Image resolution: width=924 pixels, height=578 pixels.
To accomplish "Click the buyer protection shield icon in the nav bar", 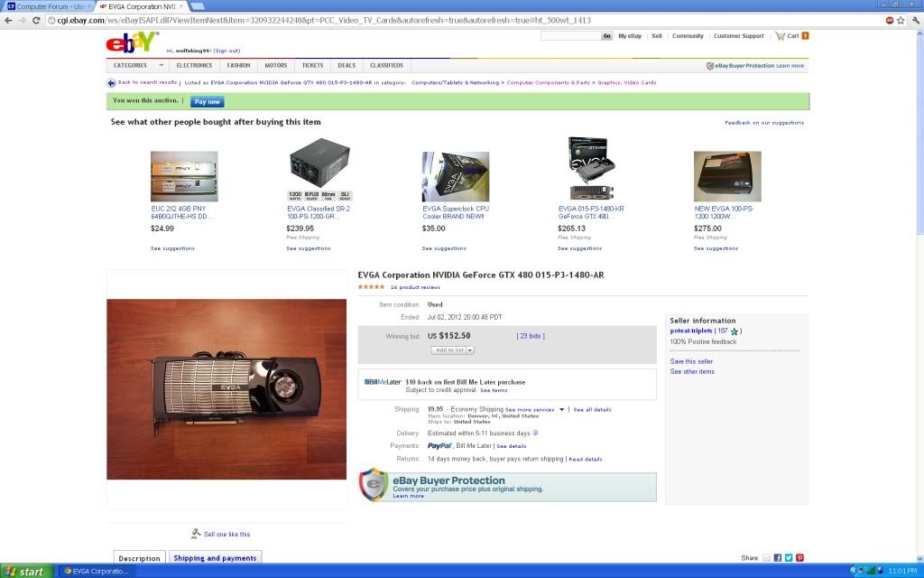I will pyautogui.click(x=710, y=66).
